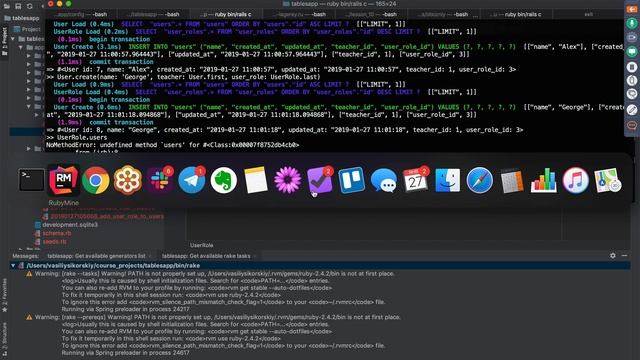This screenshot has height=360, width=640.
Task: Open Calendar showing date 27
Action: 416,180
